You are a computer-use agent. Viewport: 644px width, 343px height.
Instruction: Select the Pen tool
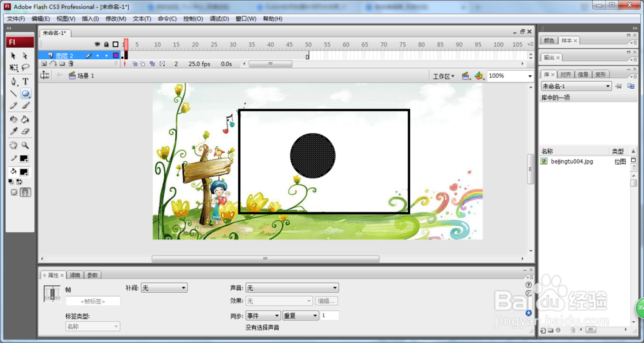pyautogui.click(x=14, y=81)
